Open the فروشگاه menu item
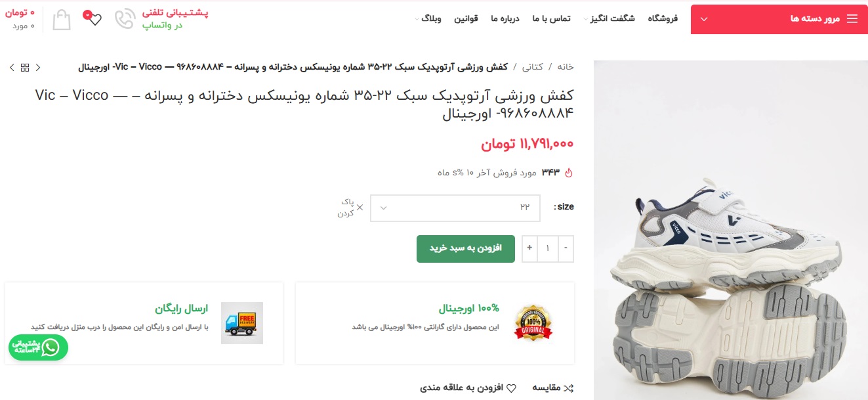The width and height of the screenshot is (868, 400). pos(663,18)
